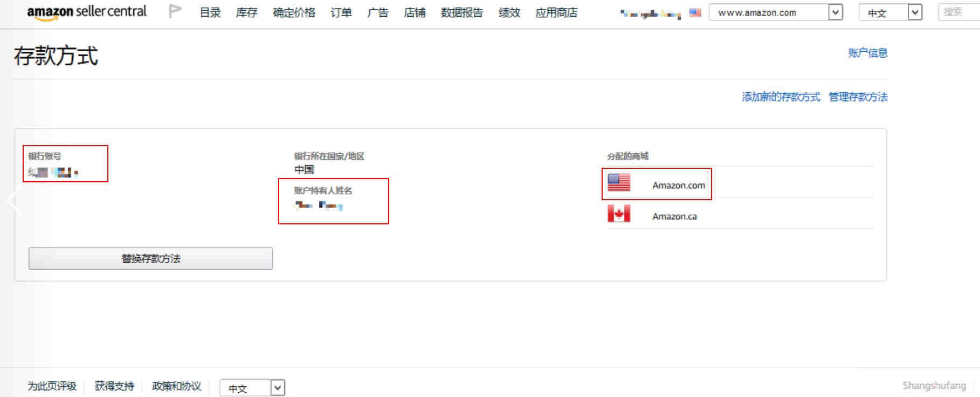
Task: Click the US flag icon in header
Action: [695, 12]
